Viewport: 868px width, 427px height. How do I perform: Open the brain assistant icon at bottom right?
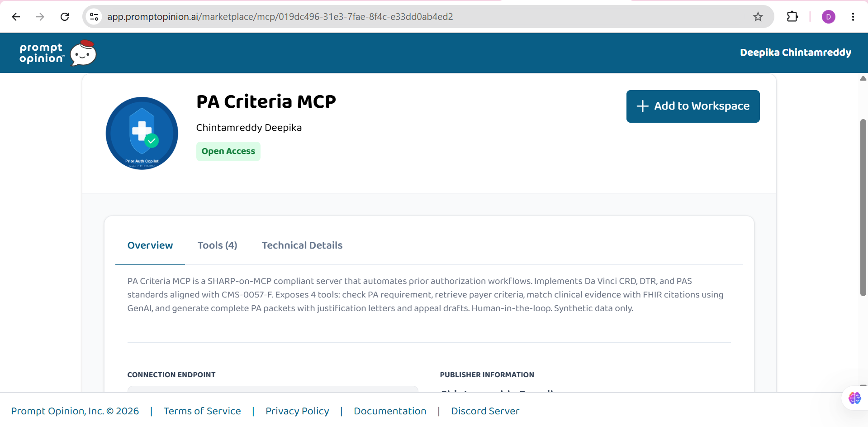855,398
